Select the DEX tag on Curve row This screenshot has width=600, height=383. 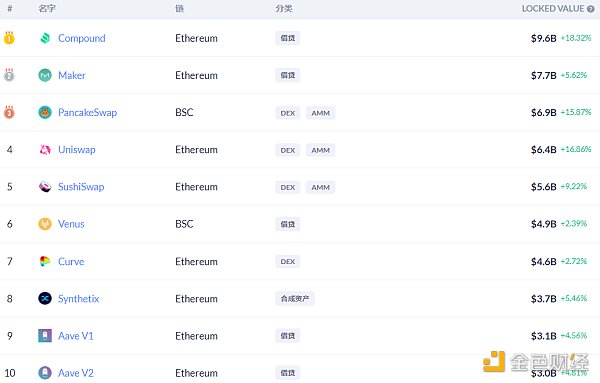287,261
